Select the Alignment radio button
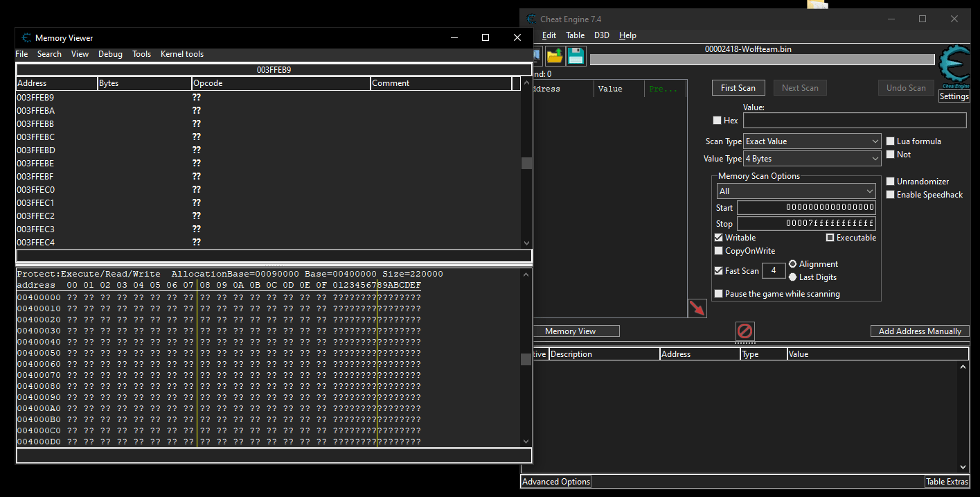 pos(793,264)
